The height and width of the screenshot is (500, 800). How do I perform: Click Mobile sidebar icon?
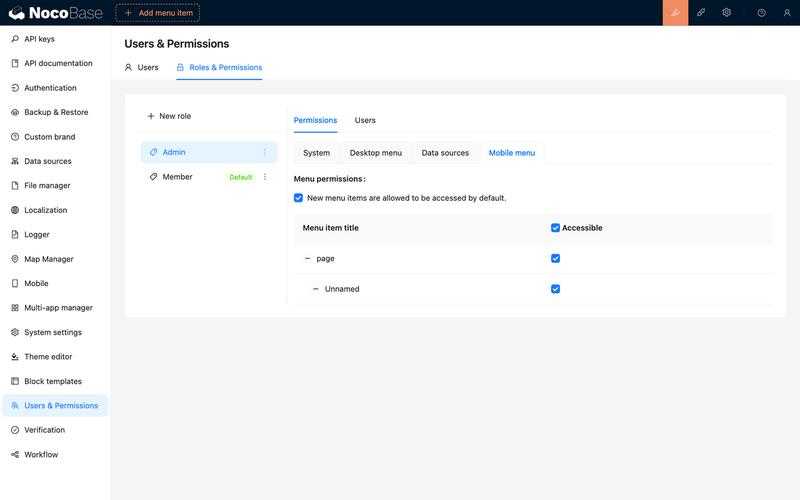click(15, 283)
